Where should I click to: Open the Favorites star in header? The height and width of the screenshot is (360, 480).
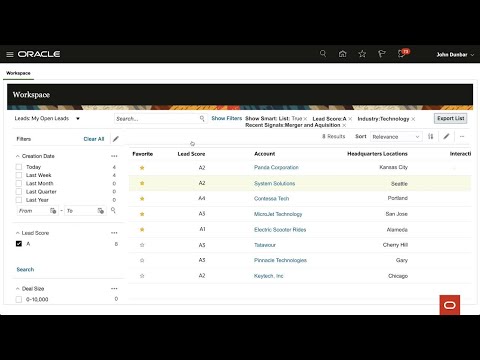click(x=362, y=54)
